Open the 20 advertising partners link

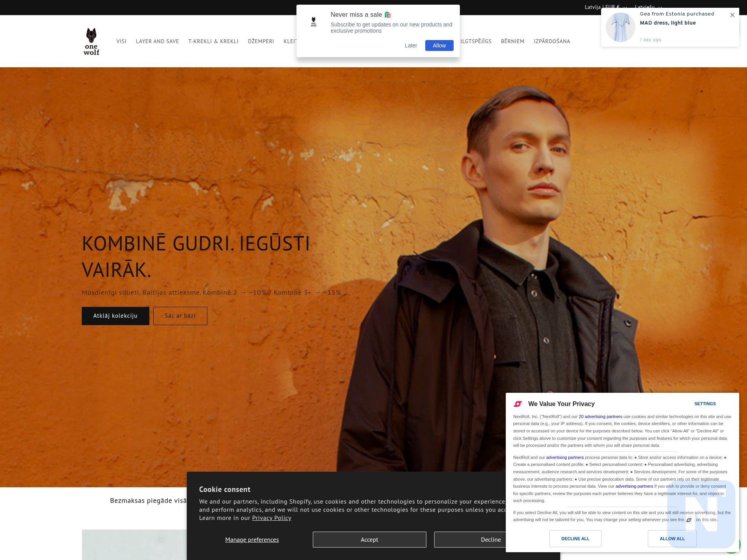[600, 416]
